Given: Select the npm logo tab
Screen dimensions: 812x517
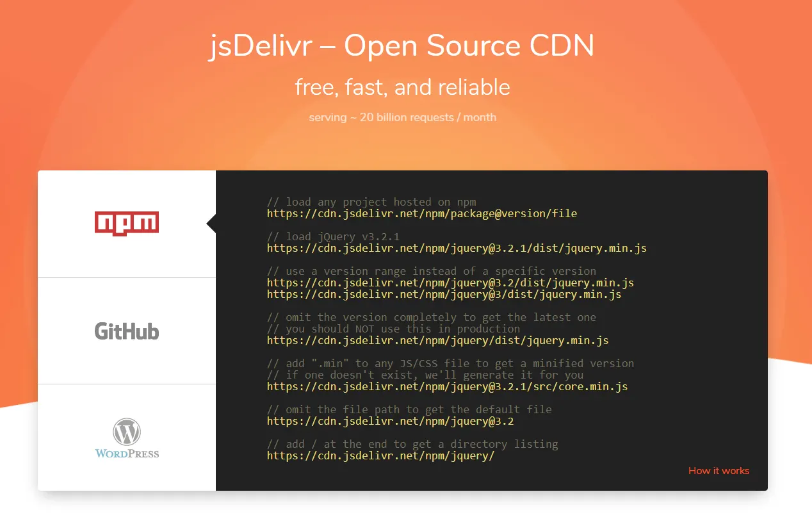Looking at the screenshot, I should point(127,224).
